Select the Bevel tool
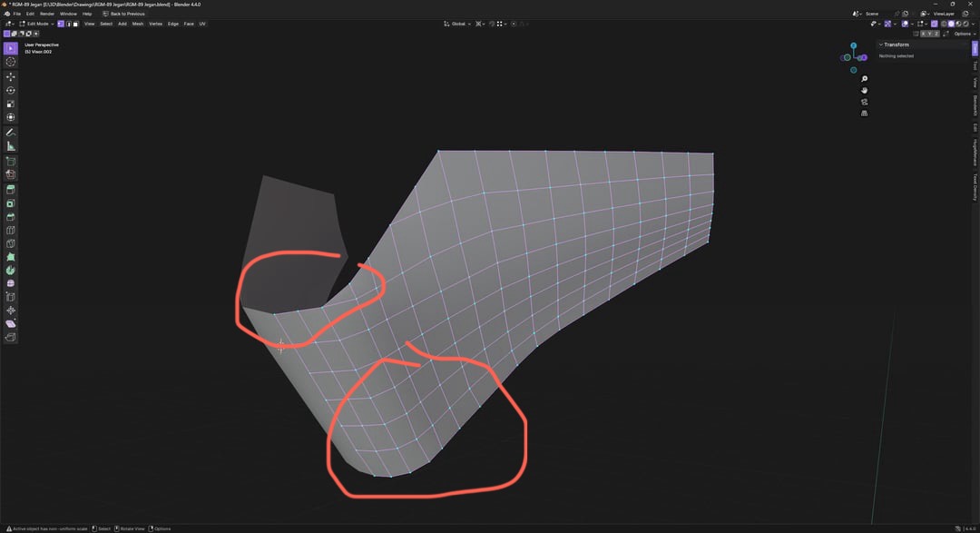The image size is (980, 533). [11, 217]
